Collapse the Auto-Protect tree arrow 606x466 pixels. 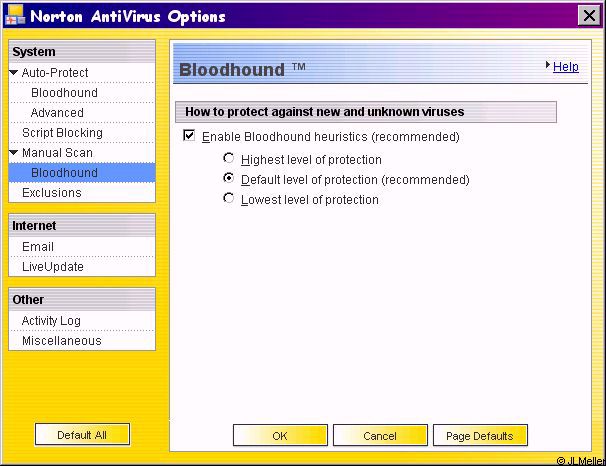point(14,73)
